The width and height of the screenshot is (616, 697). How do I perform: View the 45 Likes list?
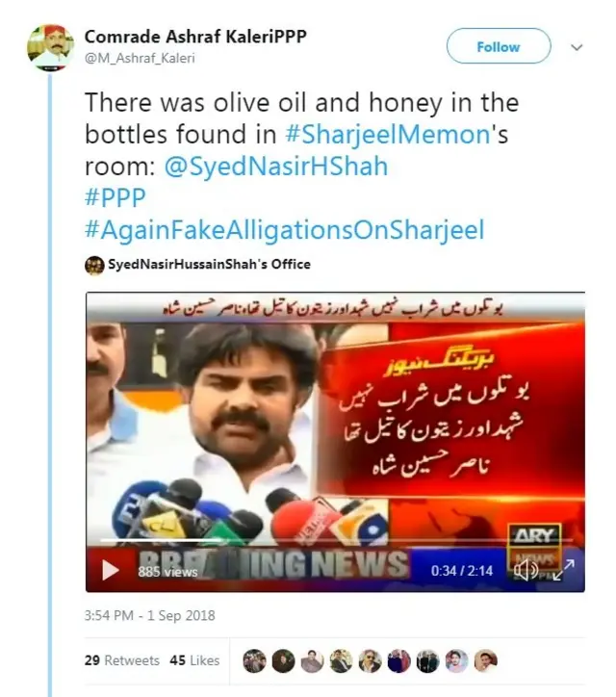coord(194,660)
